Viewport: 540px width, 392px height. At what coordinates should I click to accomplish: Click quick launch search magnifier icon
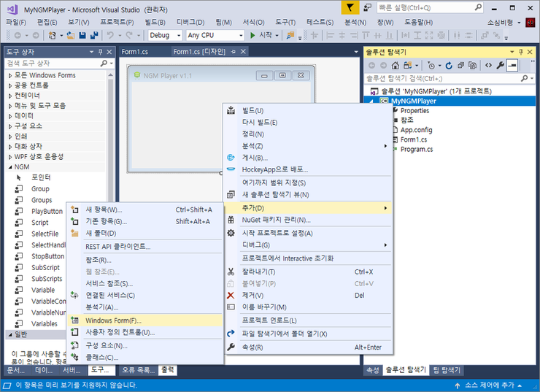(x=478, y=7)
